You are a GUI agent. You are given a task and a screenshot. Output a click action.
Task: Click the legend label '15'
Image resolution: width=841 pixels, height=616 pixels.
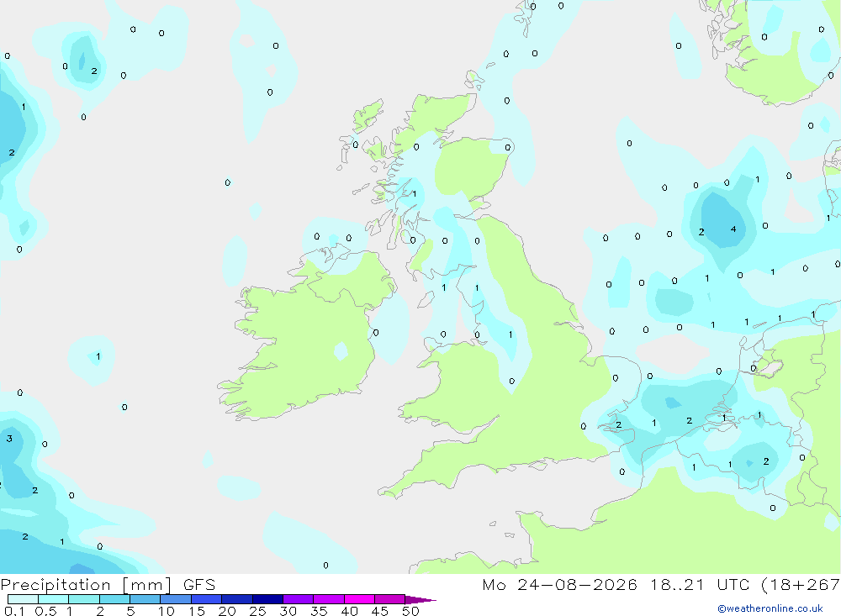coord(197,611)
